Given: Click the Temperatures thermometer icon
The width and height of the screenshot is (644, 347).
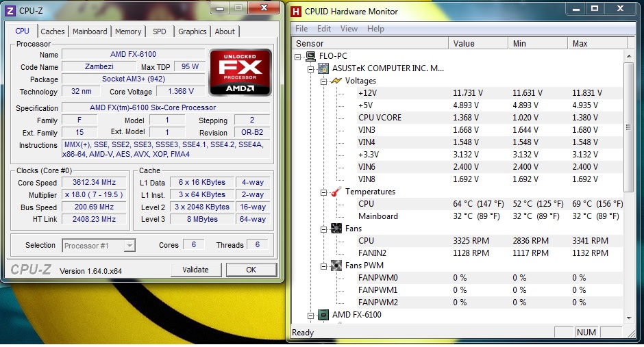Looking at the screenshot, I should tap(336, 192).
